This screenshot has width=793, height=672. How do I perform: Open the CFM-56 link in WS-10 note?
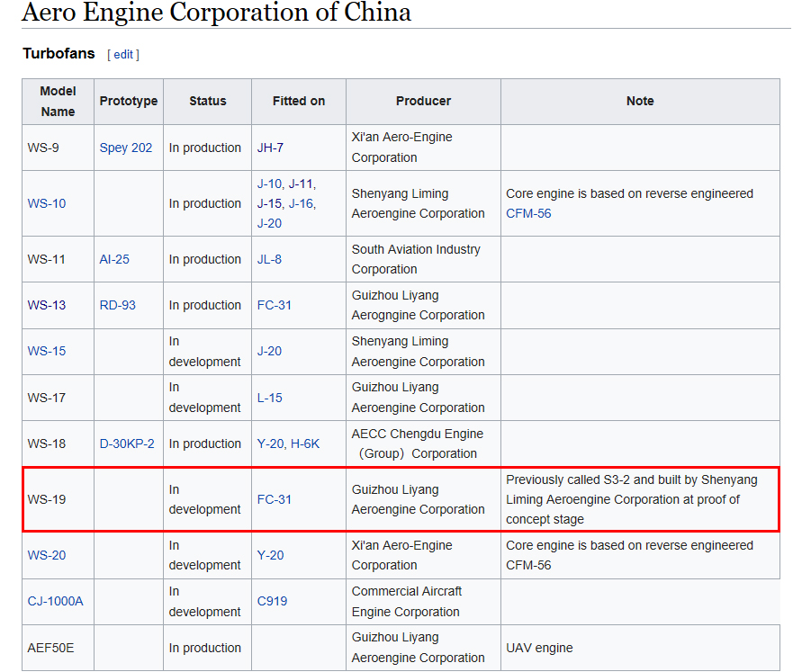point(528,213)
